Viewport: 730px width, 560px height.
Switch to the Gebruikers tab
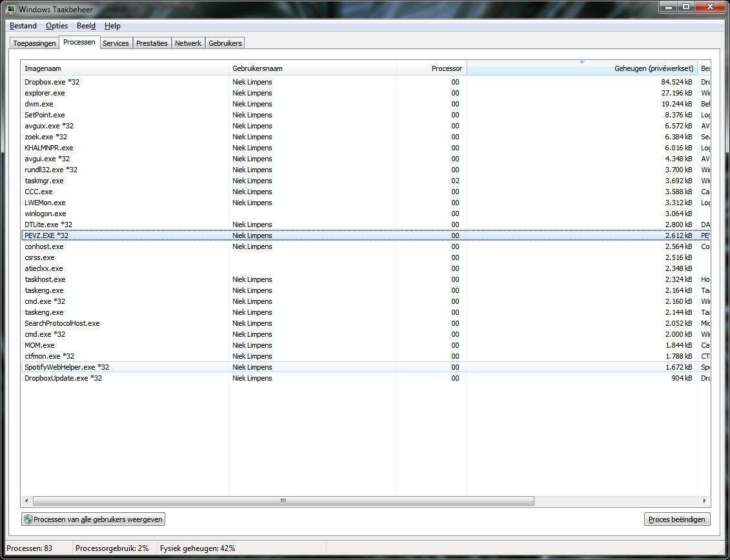coord(225,43)
